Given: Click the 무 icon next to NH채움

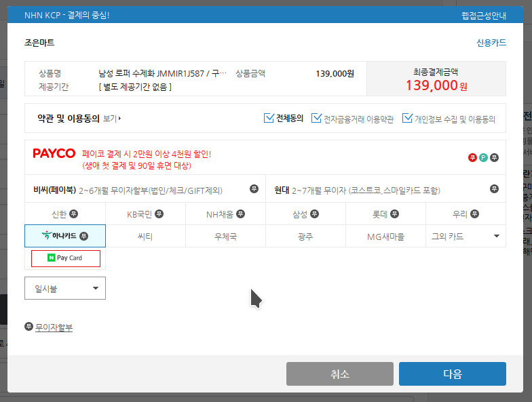Looking at the screenshot, I should point(240,214).
